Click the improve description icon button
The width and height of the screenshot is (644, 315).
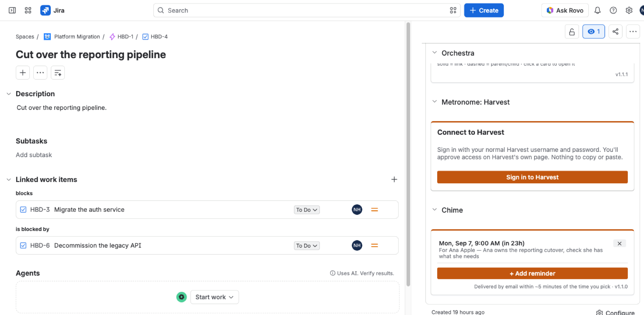click(x=58, y=73)
